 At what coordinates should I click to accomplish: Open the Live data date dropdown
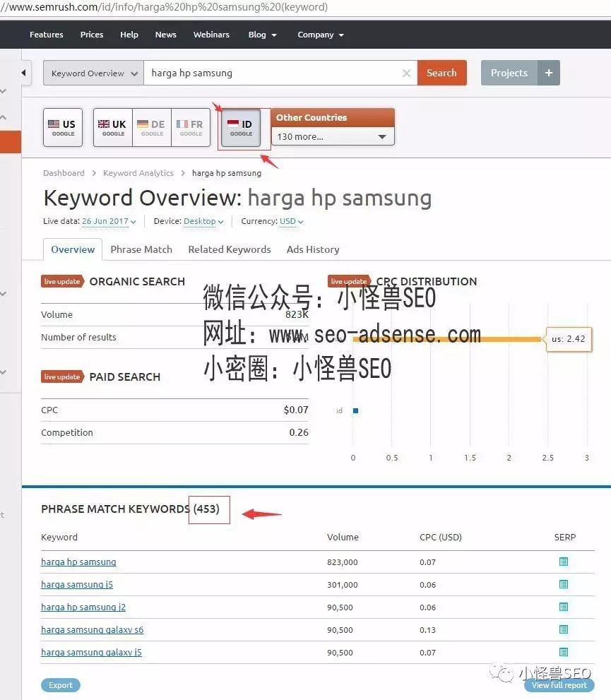(109, 221)
